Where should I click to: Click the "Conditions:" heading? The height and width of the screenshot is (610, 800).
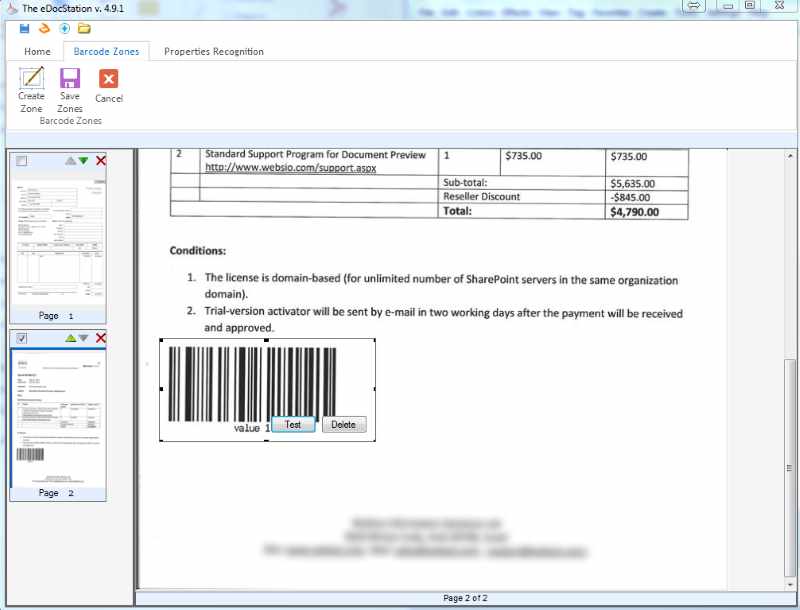(x=197, y=250)
